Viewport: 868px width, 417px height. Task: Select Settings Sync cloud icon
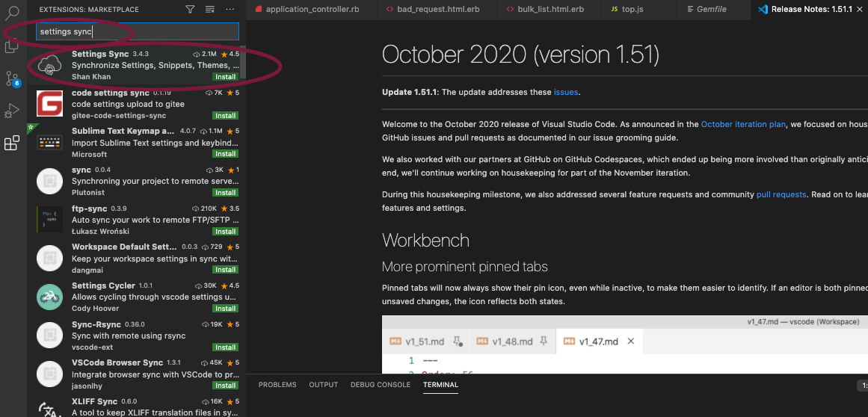(x=50, y=65)
